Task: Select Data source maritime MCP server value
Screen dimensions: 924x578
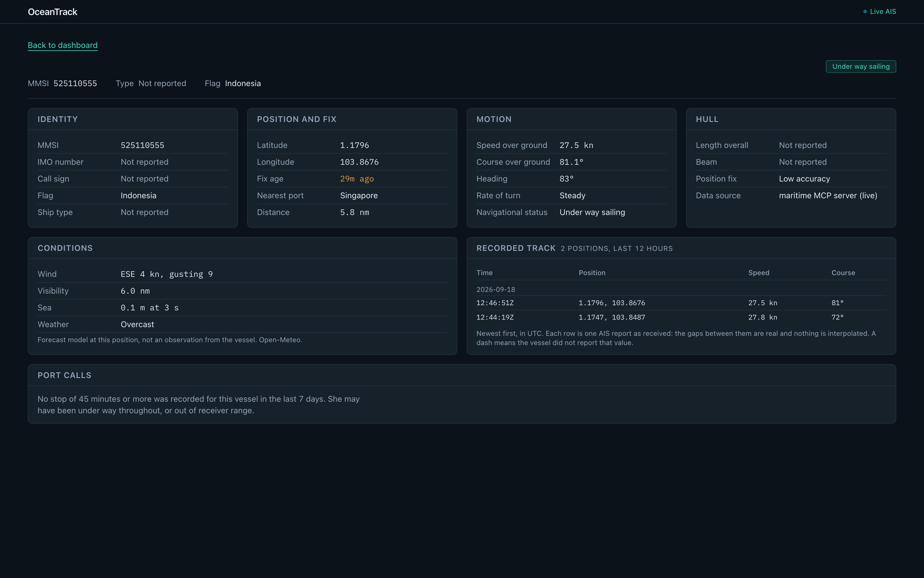Action: pyautogui.click(x=828, y=196)
